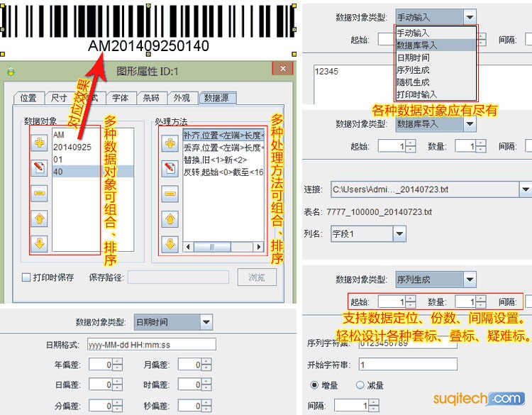532x415 pixels.
Task: Choose 手动输入 in the dropdown list
Action: (436, 33)
